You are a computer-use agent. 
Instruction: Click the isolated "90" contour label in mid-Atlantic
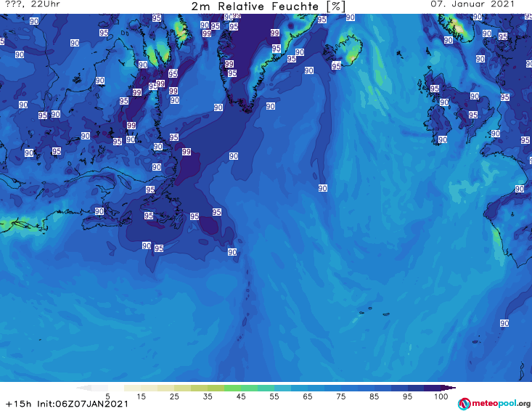point(323,188)
